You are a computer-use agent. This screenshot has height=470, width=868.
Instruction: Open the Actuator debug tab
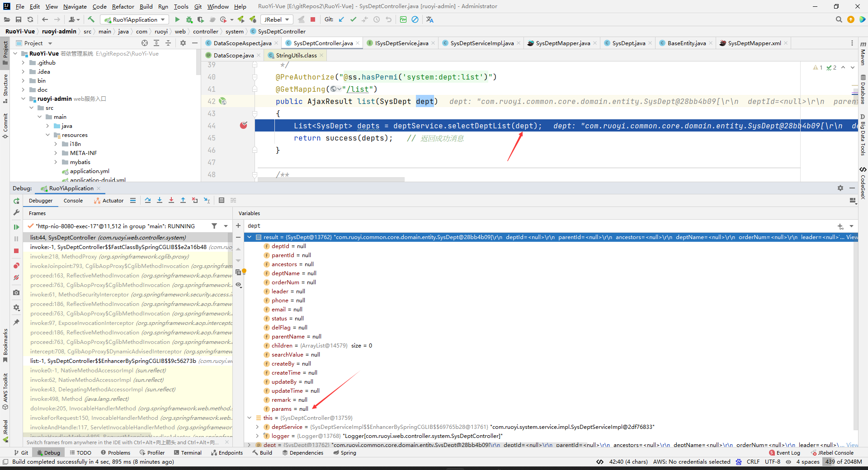pos(108,201)
